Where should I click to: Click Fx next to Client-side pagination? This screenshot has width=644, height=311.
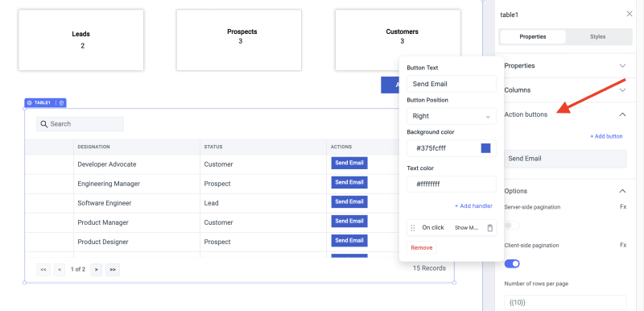pos(623,245)
